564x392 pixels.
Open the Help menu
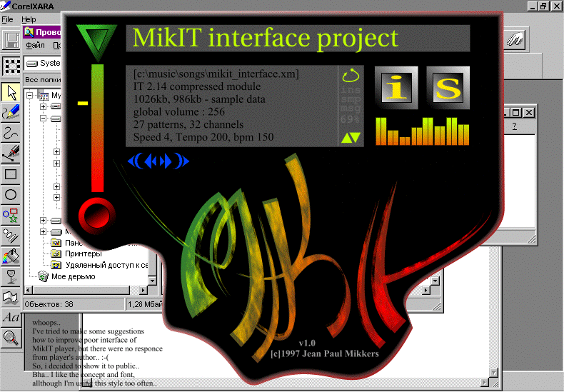coord(29,19)
